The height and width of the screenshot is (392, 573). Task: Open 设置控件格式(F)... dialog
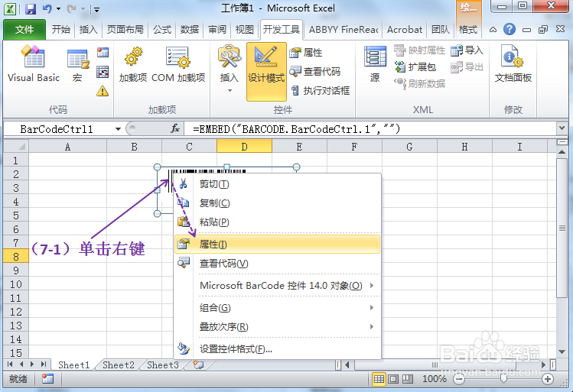click(x=277, y=349)
